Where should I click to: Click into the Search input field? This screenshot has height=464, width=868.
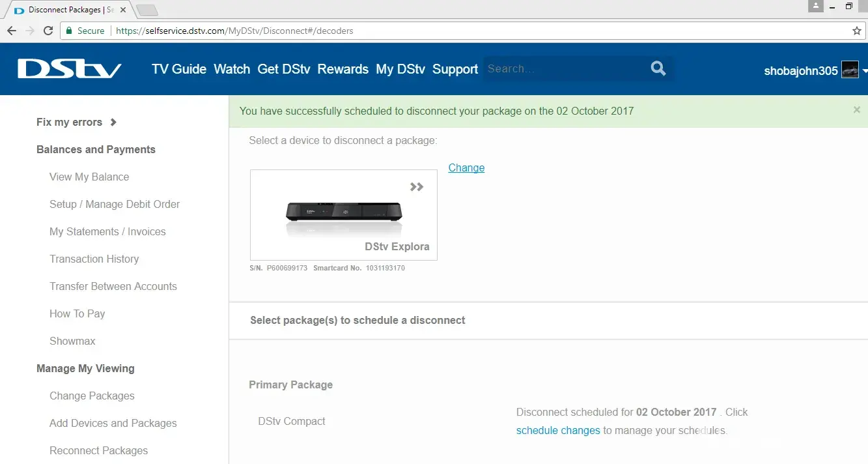(x=563, y=68)
